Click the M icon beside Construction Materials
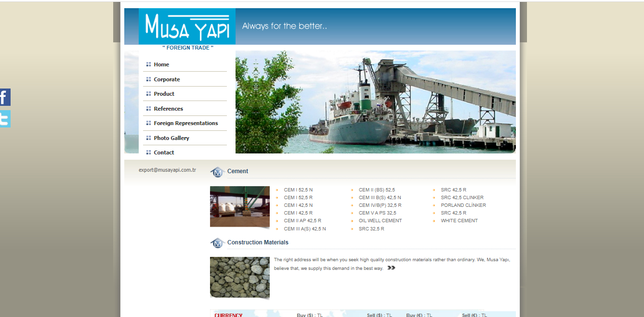Image resolution: width=644 pixels, height=317 pixels. pos(217,243)
